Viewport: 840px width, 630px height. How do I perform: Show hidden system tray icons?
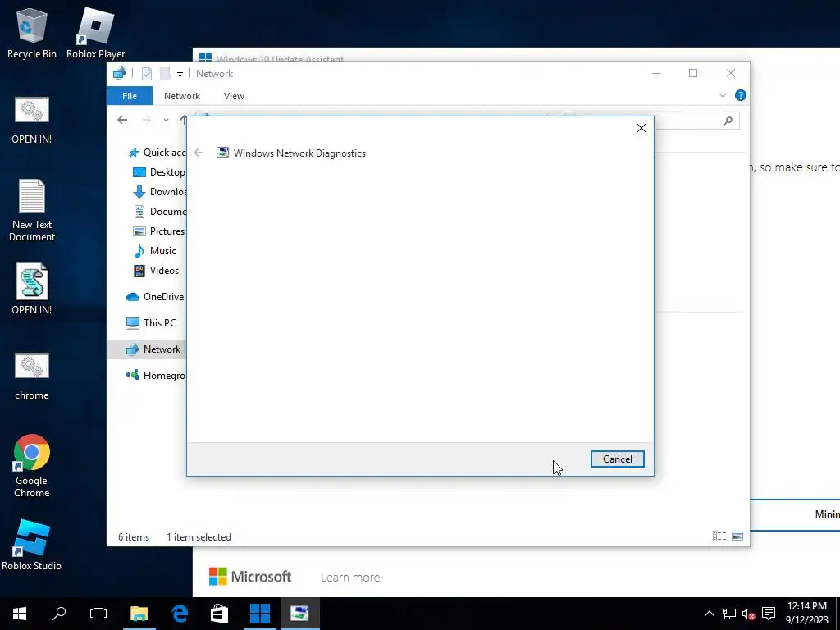click(709, 614)
